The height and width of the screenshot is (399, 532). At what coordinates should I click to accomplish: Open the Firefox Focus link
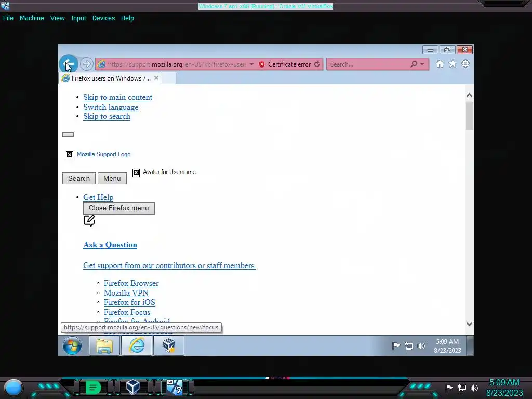(127, 312)
